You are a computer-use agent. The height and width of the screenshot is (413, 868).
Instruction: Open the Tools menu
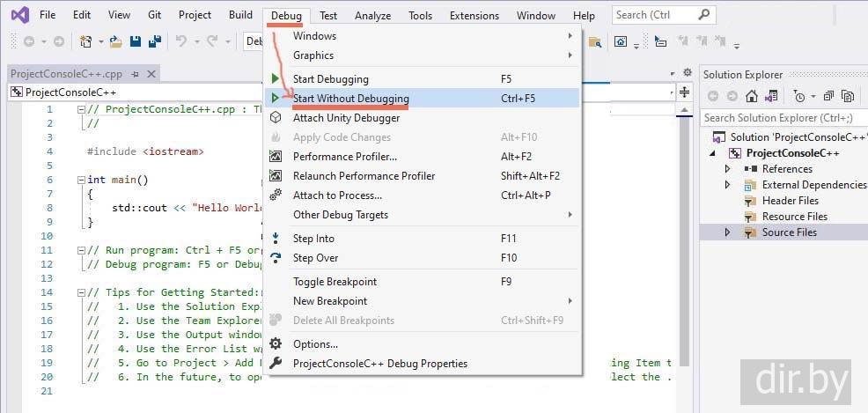[x=420, y=16]
